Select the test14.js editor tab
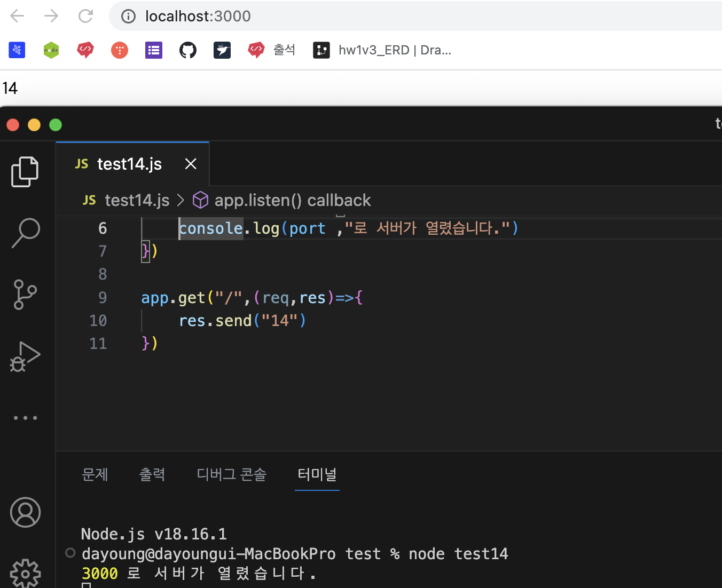The image size is (722, 588). pos(132,164)
